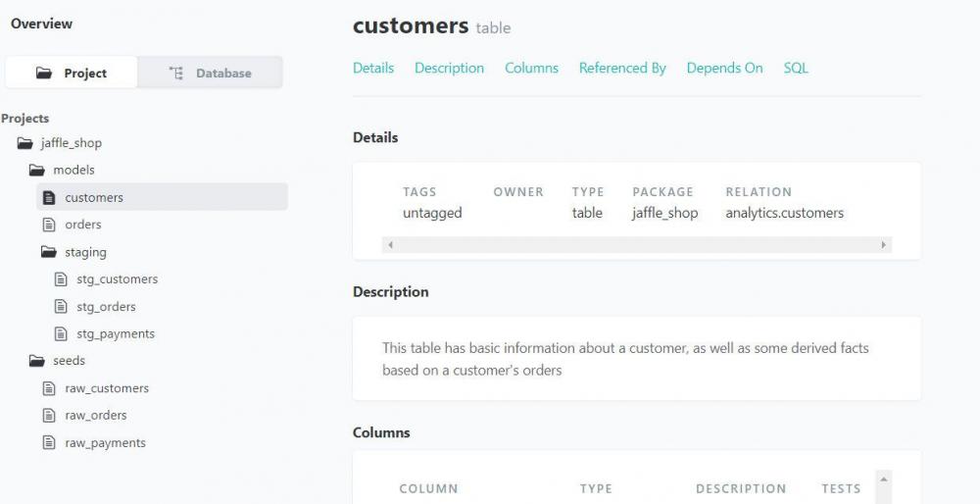
Task: Open the SQL section tab
Action: (796, 68)
